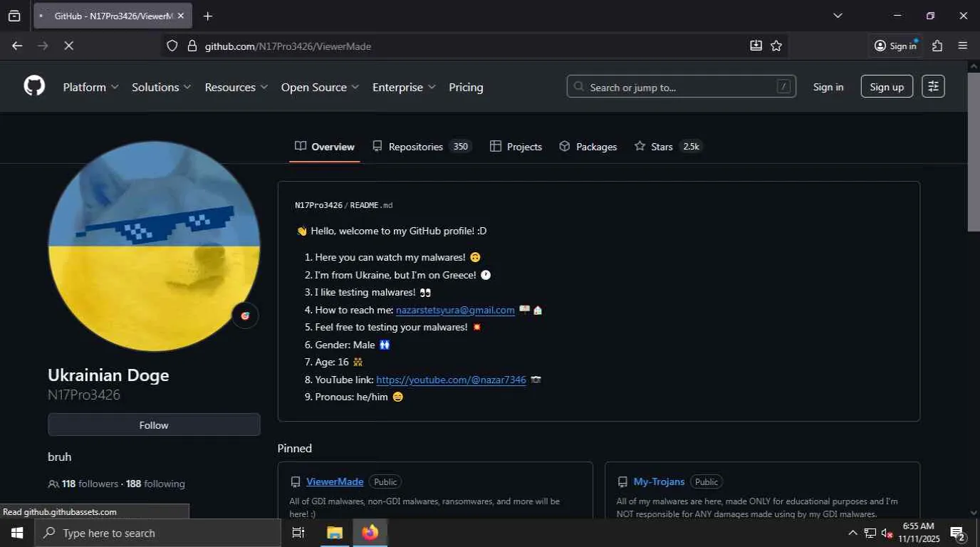The height and width of the screenshot is (547, 980).
Task: Open the Open Source dropdown
Action: pos(320,87)
